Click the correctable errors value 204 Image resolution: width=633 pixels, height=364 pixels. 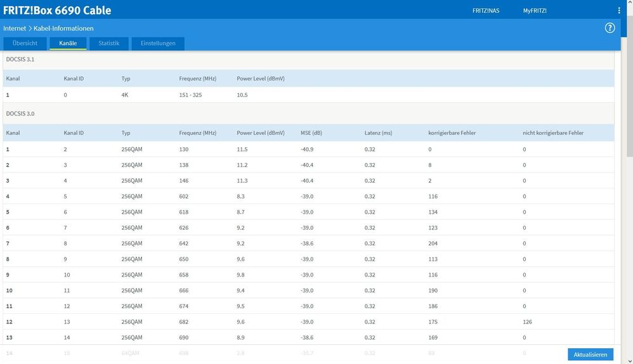(433, 244)
